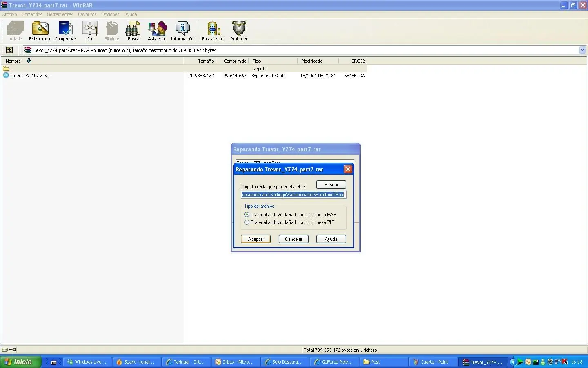The height and width of the screenshot is (368, 588).
Task: Click the file size 709.353.472 cell
Action: [201, 76]
